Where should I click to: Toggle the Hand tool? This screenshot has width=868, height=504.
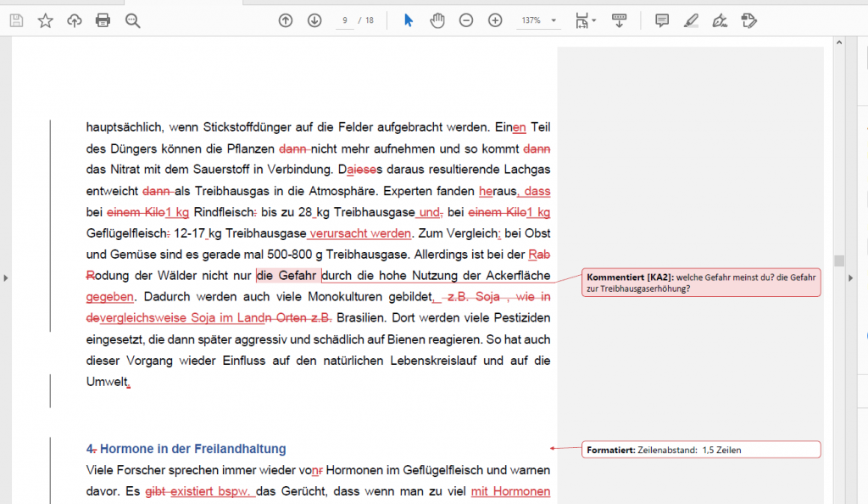[x=437, y=20]
